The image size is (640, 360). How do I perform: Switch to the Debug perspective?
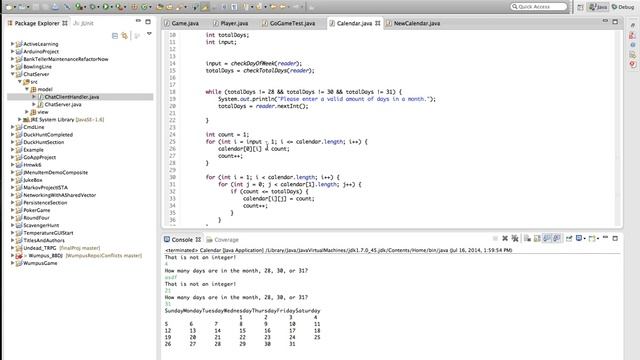tap(623, 7)
